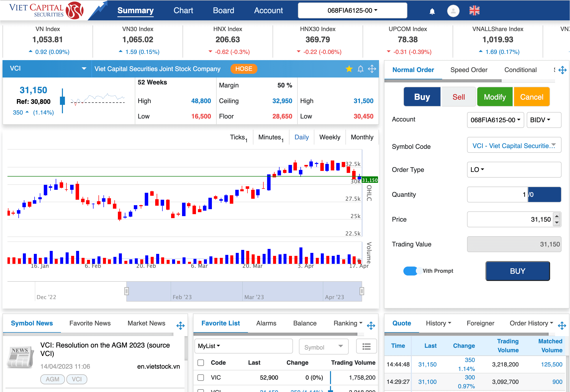Select the Weekly chart interval tab
The width and height of the screenshot is (570, 392).
[330, 137]
